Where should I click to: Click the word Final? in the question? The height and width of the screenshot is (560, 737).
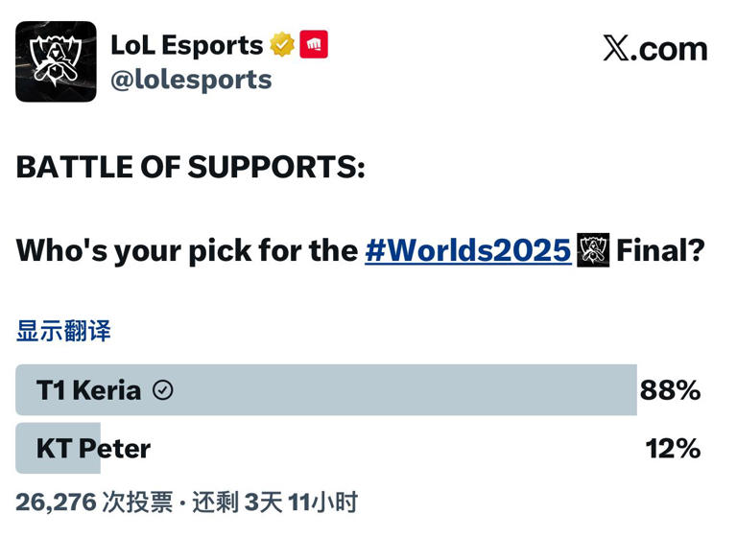coord(659,251)
